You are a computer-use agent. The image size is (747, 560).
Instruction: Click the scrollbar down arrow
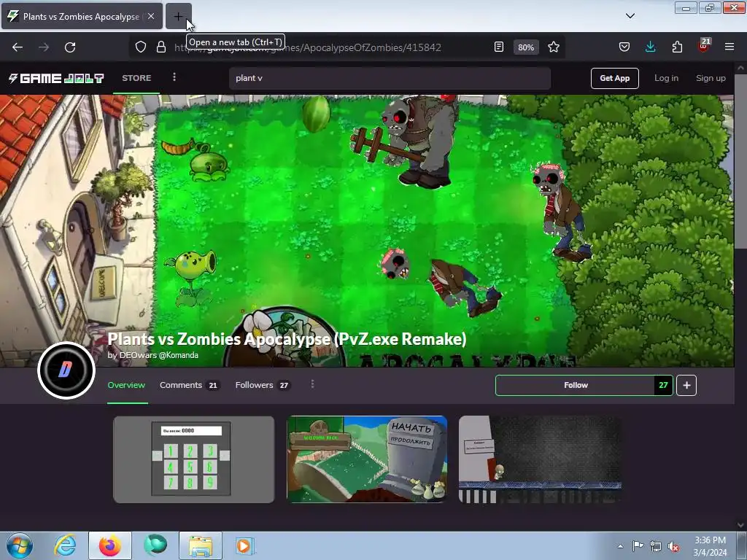740,525
